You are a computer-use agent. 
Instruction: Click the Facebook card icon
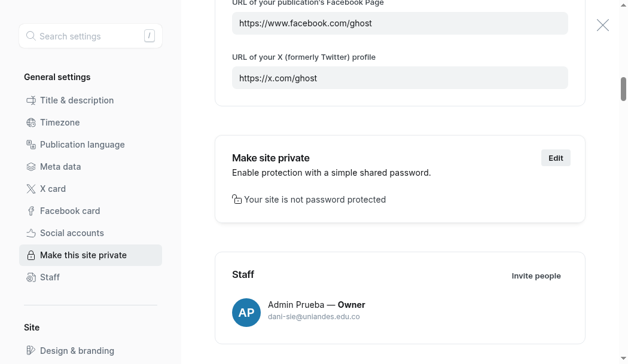tap(31, 211)
